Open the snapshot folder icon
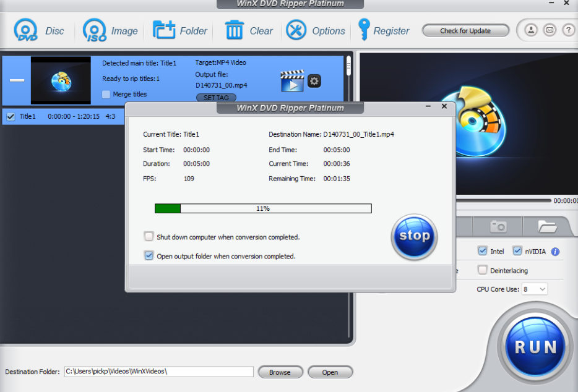Screen dimensions: 578x392 pyautogui.click(x=547, y=226)
